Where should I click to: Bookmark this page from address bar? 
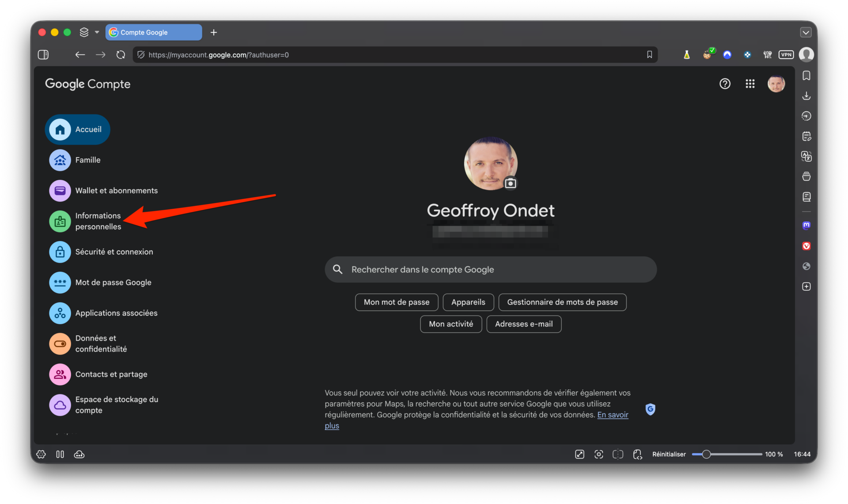[649, 55]
